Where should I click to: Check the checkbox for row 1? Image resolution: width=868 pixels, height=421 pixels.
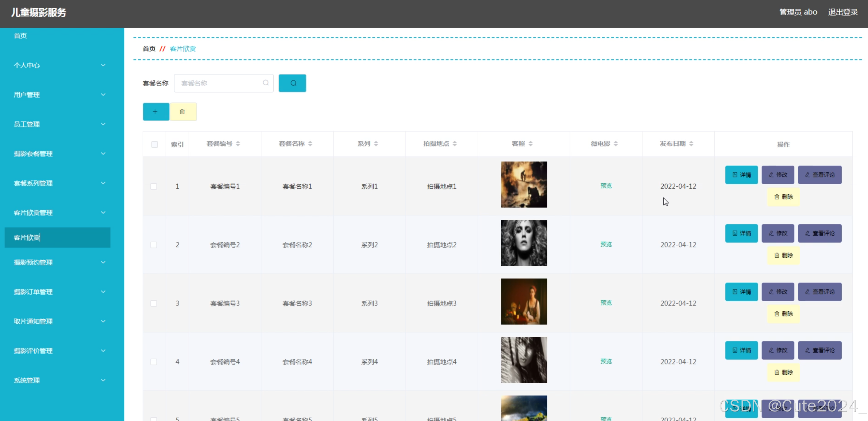[154, 186]
